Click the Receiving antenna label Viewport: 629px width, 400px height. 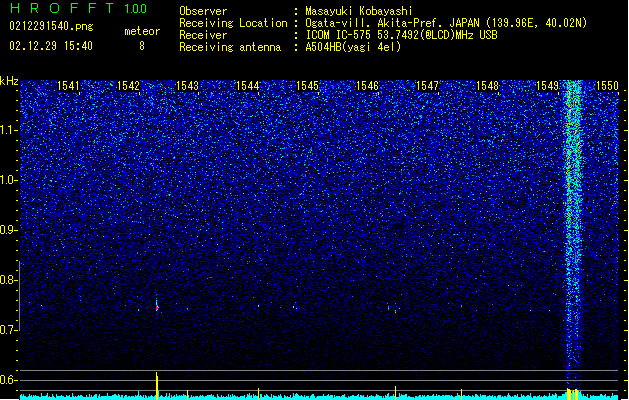point(230,47)
